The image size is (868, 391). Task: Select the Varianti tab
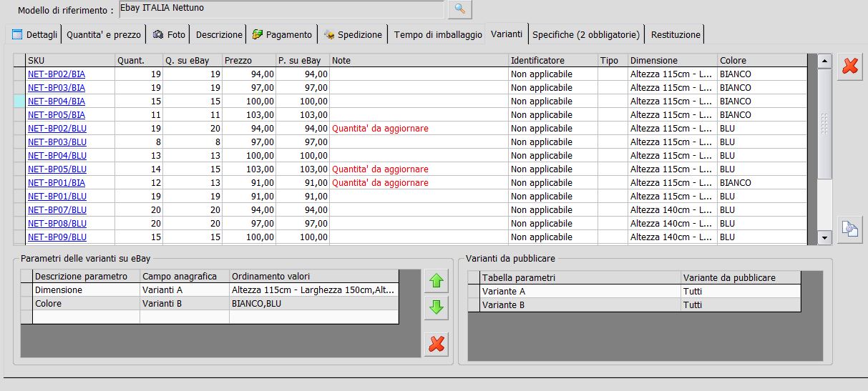tap(507, 34)
